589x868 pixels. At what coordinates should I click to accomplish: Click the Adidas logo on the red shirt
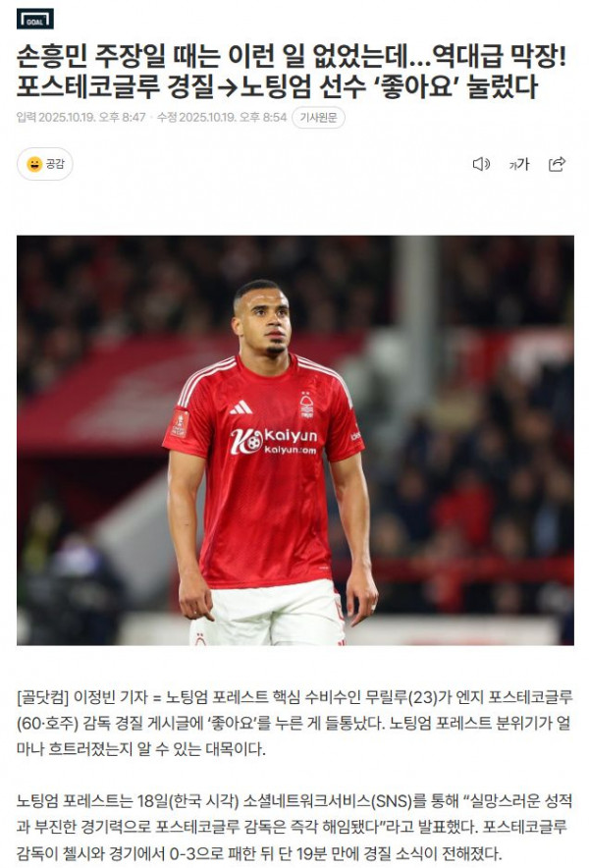point(241,408)
